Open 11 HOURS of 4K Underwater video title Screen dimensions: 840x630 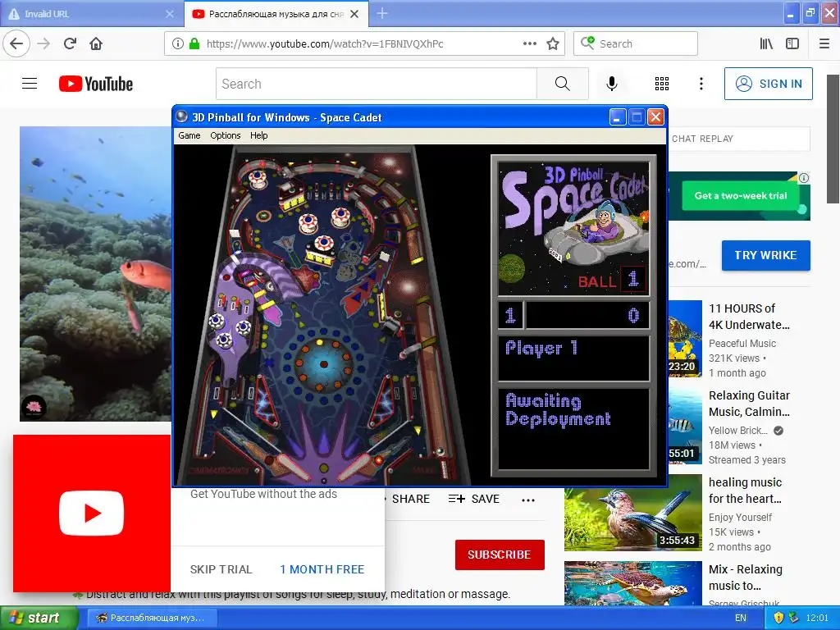(x=749, y=317)
